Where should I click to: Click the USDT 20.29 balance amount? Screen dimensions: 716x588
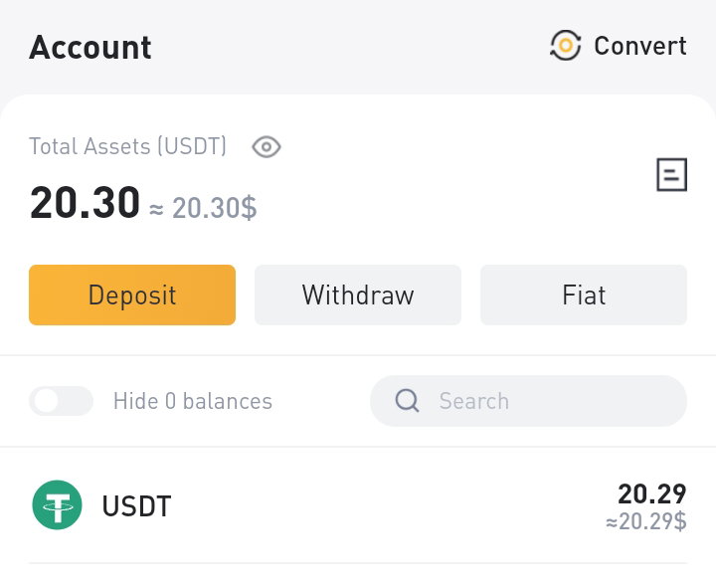click(651, 493)
